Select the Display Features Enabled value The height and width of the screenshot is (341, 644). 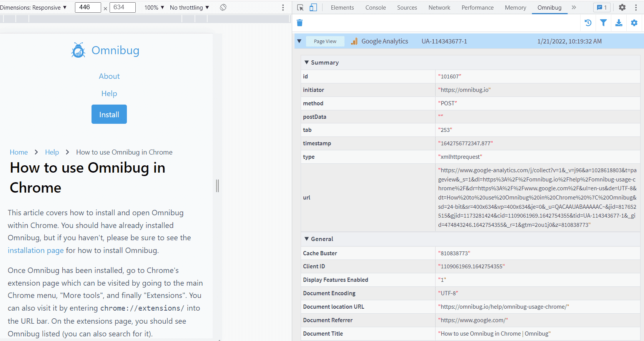442,280
